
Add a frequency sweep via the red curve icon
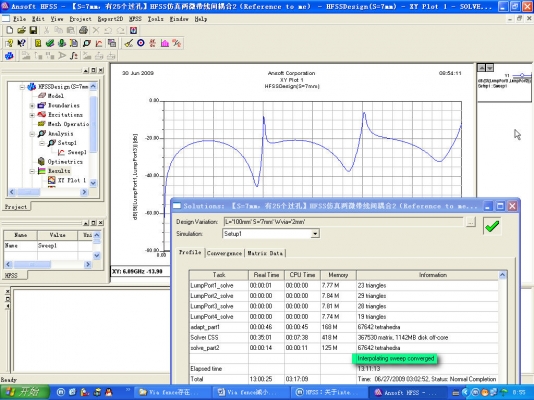[99, 43]
